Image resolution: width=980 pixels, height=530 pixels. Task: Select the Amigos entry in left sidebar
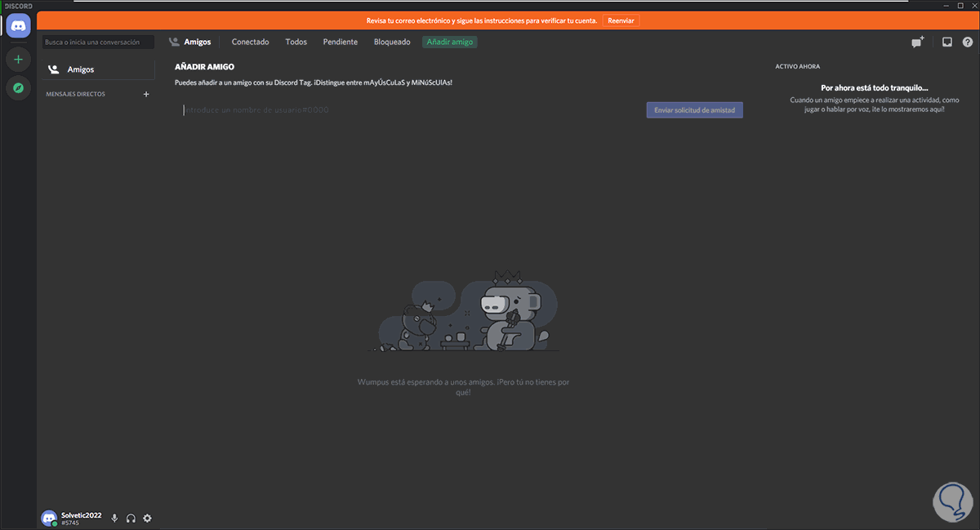coord(81,69)
